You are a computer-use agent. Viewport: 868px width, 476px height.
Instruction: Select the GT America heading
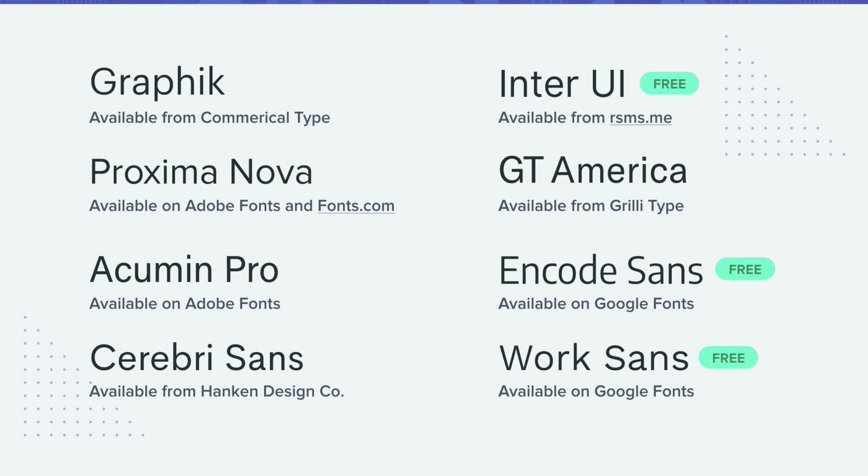pos(592,171)
